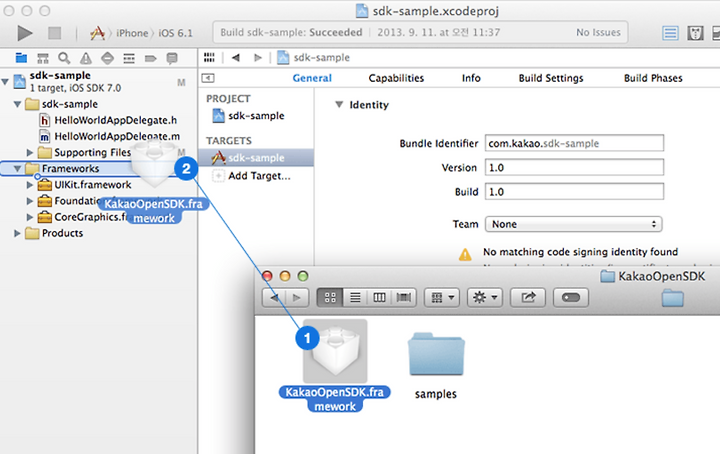Expand UIKit.framework disclosure triangle

[x=30, y=185]
